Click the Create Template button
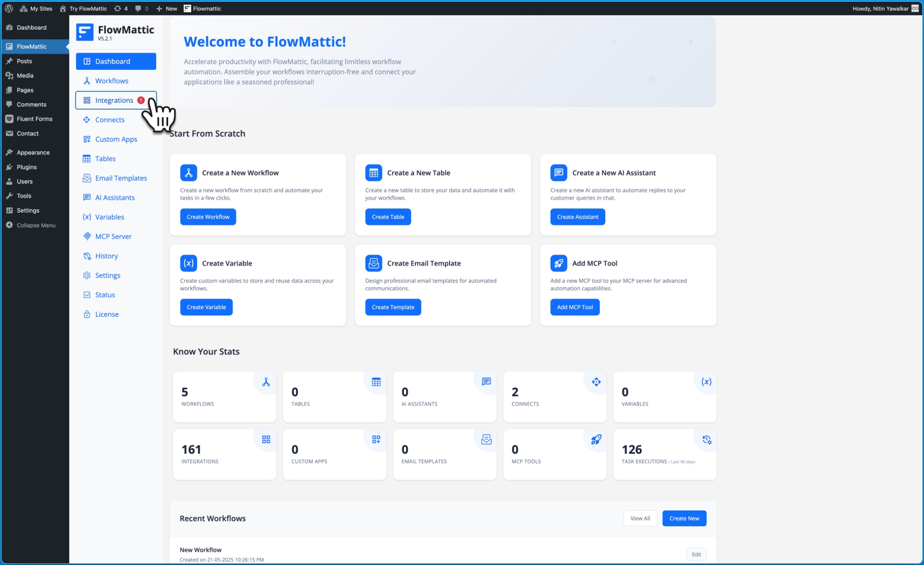Image resolution: width=924 pixels, height=565 pixels. [393, 307]
